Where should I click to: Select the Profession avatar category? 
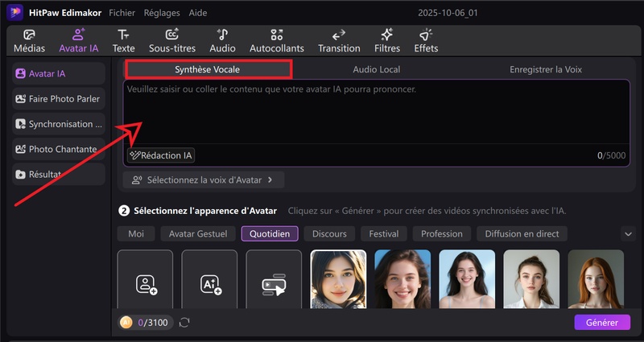pos(442,234)
